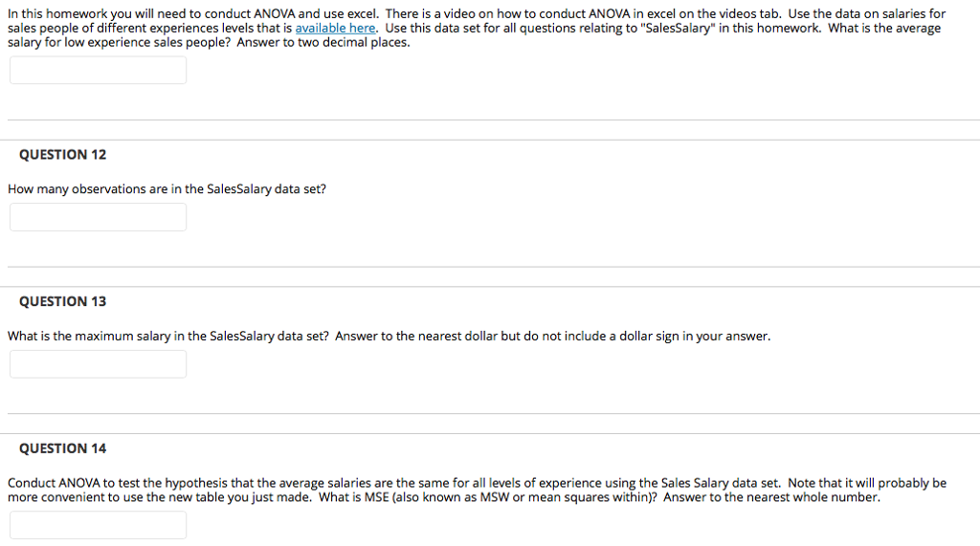Click the QUESTION 13 heading
980x546 pixels.
tap(62, 302)
